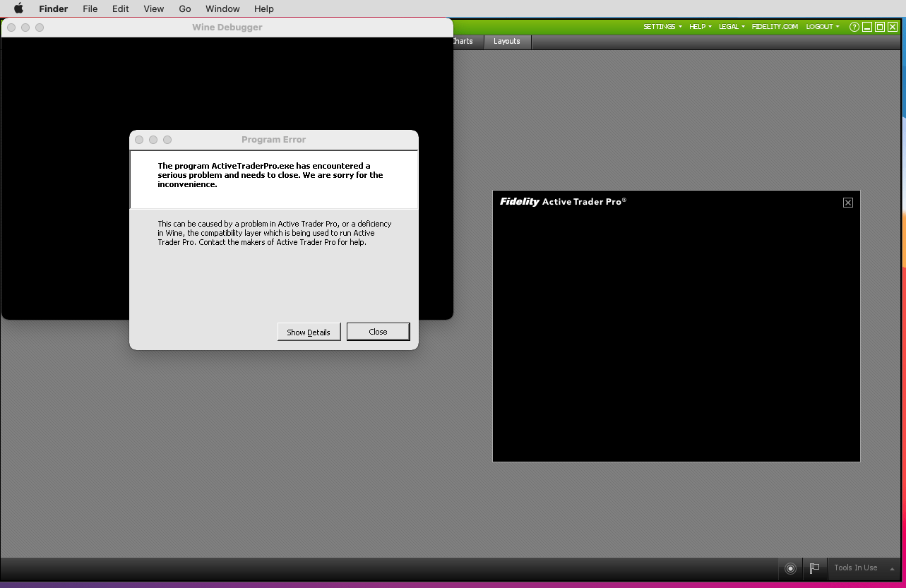Viewport: 906px width, 588px height.
Task: Open the FIDELITY.COM link
Action: coord(775,27)
